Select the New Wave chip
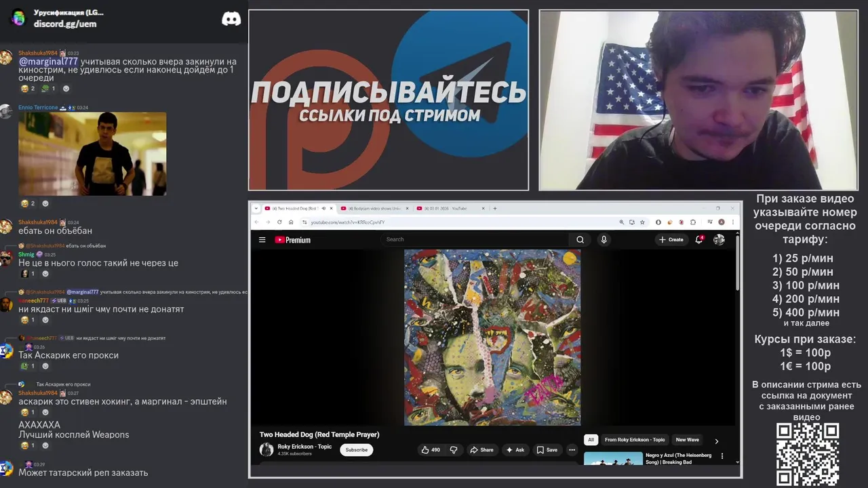The image size is (868, 488). point(687,440)
